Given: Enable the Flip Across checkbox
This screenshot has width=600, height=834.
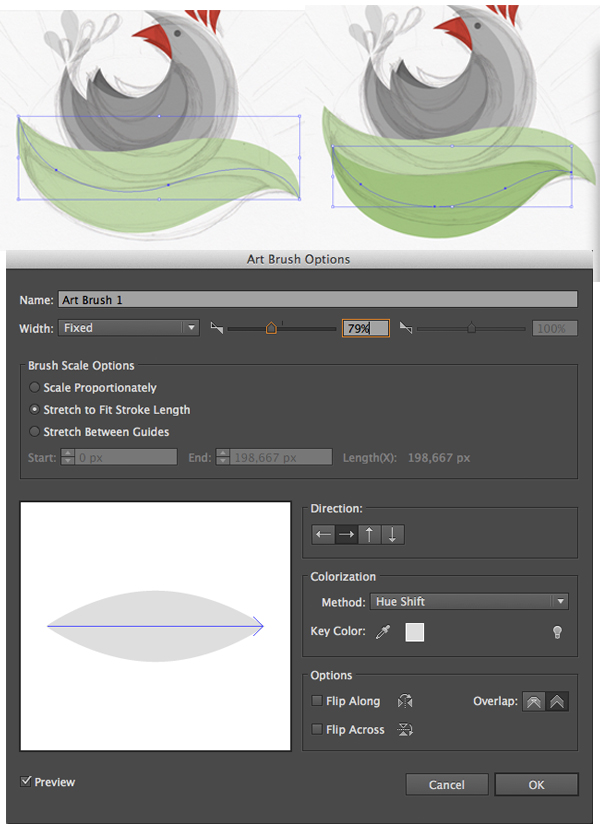Looking at the screenshot, I should [x=317, y=730].
